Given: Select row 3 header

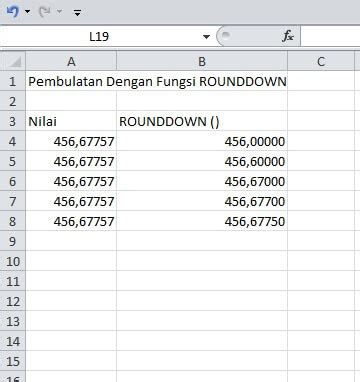Looking at the screenshot, I should pos(13,121).
